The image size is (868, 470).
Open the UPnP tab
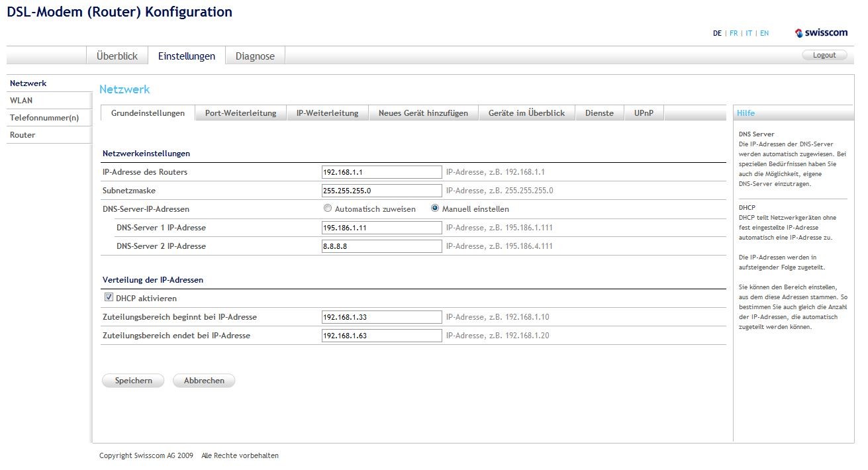644,113
